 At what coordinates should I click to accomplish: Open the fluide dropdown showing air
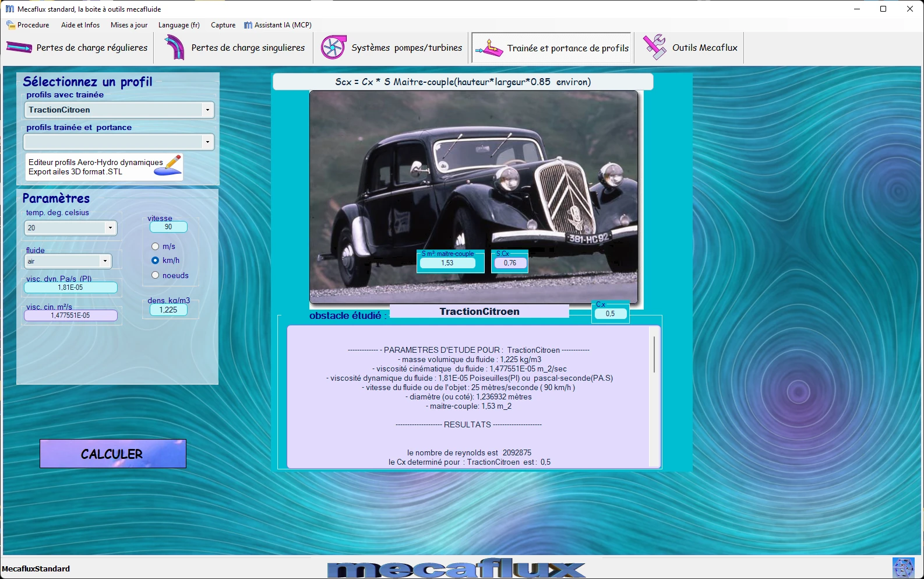point(105,261)
